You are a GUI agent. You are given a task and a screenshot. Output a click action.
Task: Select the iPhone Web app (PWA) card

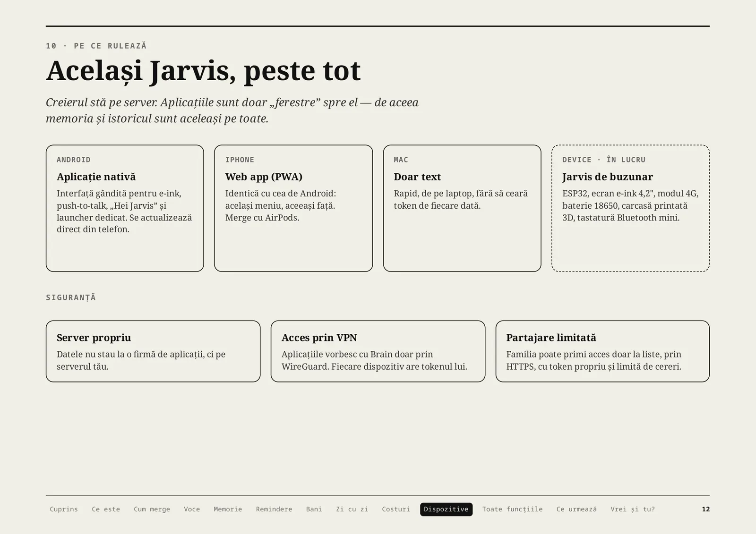[x=293, y=208]
